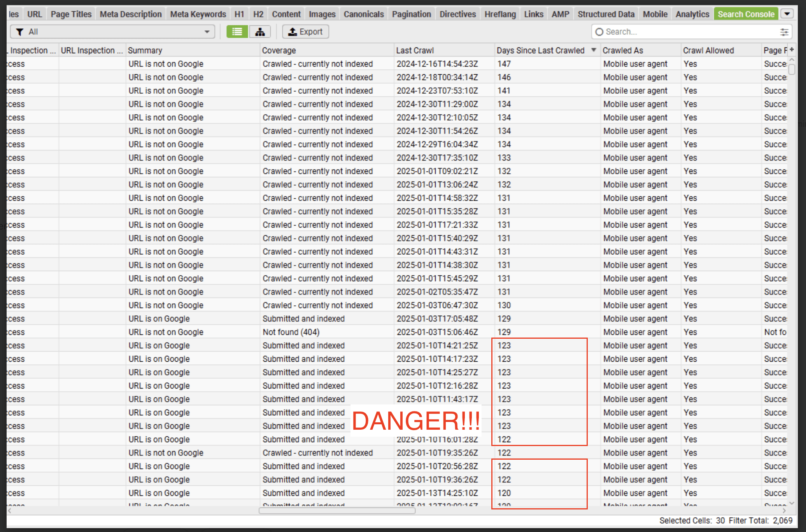
Task: Click the funnel filter icon
Action: coord(19,32)
